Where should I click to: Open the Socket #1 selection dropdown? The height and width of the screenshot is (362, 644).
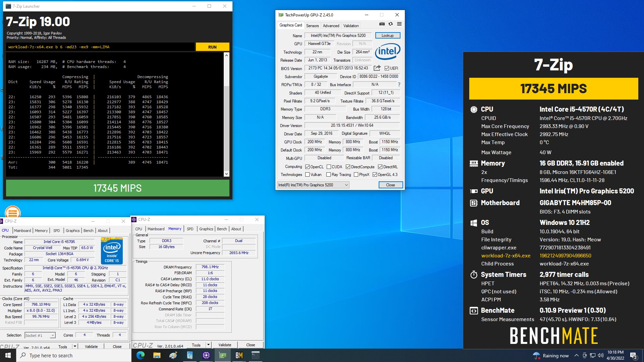(40, 335)
